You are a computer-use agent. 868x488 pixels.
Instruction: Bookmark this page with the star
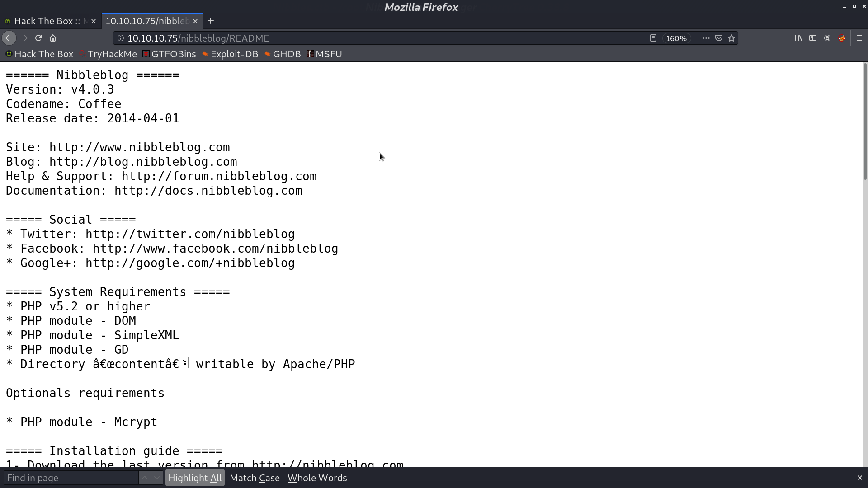coord(731,38)
